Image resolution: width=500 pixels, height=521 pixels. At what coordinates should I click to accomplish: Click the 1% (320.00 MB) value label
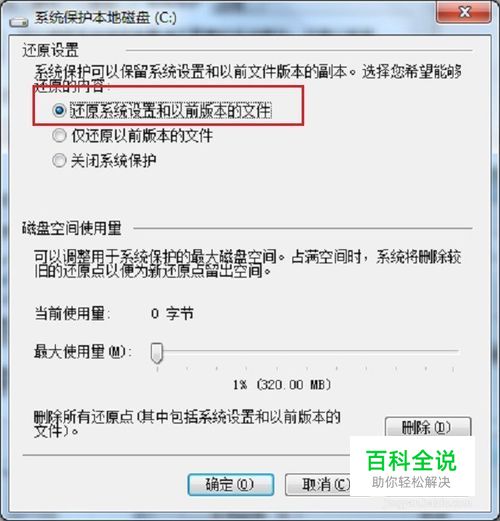(282, 385)
